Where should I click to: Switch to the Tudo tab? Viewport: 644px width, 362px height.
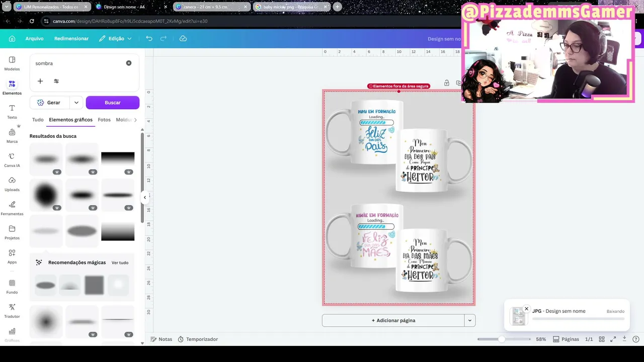[x=38, y=120]
